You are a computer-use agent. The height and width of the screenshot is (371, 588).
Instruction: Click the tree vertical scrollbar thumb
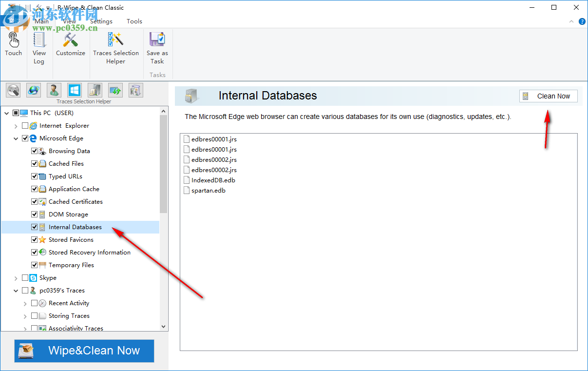(163, 164)
